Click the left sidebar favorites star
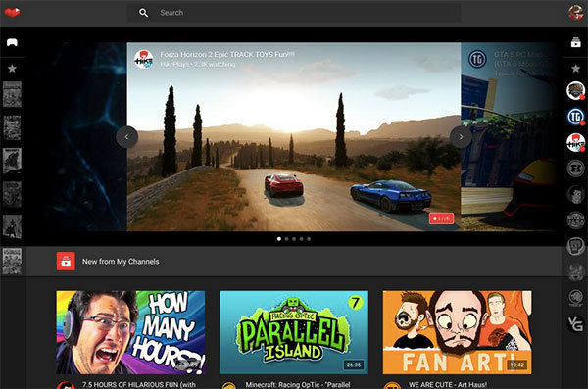The height and width of the screenshot is (389, 588). 12,69
